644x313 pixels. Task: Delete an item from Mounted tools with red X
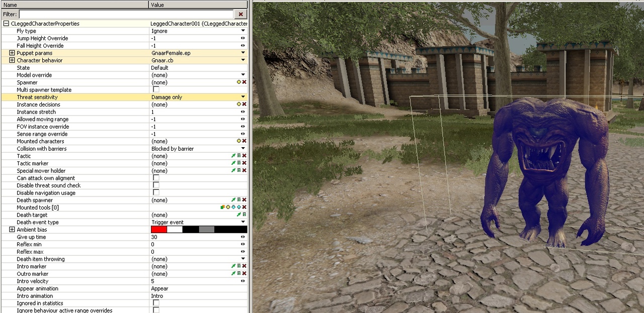pyautogui.click(x=244, y=207)
